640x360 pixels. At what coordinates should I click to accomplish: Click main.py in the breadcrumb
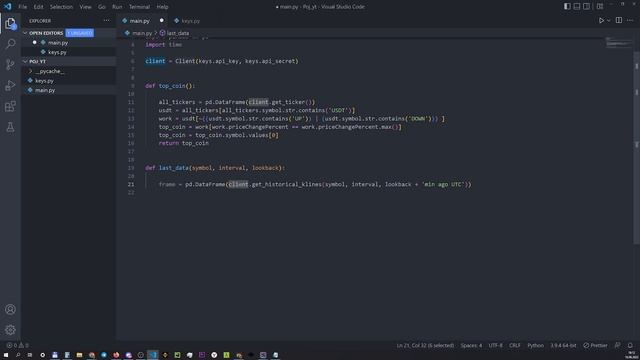(142, 33)
